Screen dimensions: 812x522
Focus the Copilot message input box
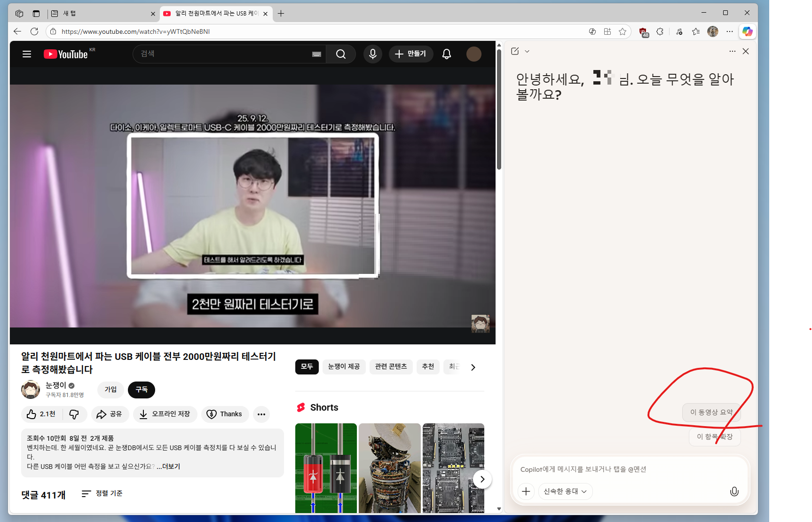tap(630, 469)
